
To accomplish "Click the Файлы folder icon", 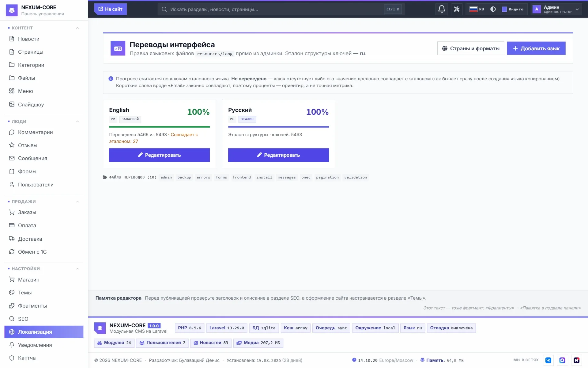I will (x=12, y=78).
